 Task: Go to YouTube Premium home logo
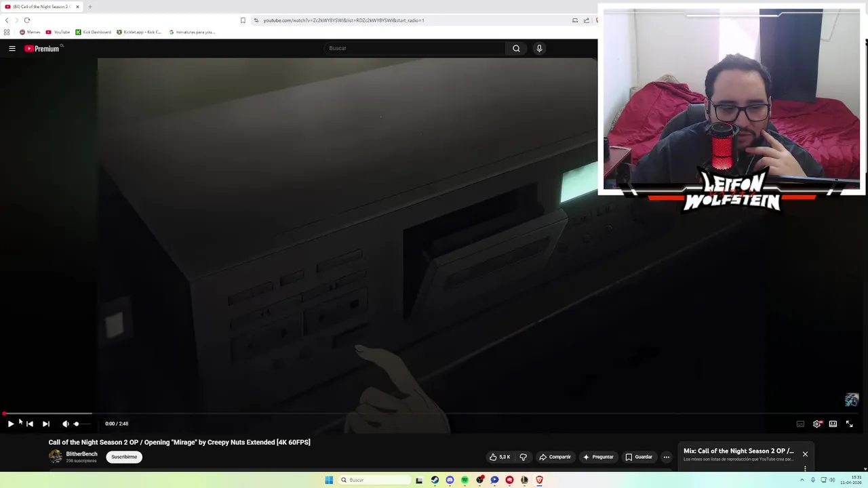[x=43, y=48]
